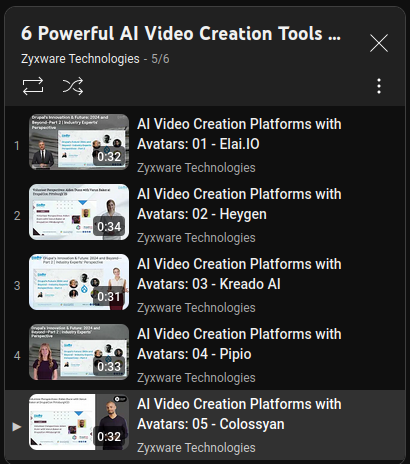Open title 'Avatars: 04 - Pipio'
The width and height of the screenshot is (410, 464).
pyautogui.click(x=194, y=354)
